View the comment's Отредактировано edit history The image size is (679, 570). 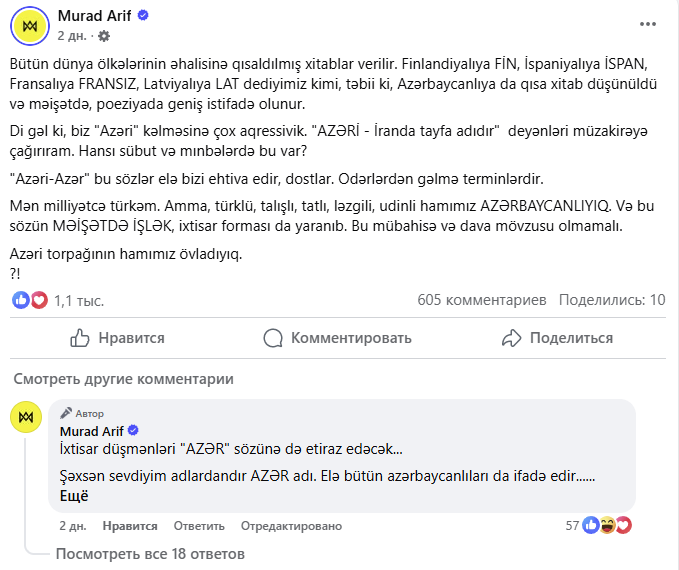[x=291, y=526]
